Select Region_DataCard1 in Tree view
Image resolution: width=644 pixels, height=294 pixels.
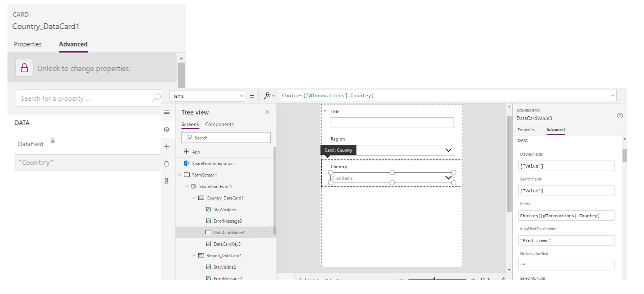coord(224,255)
